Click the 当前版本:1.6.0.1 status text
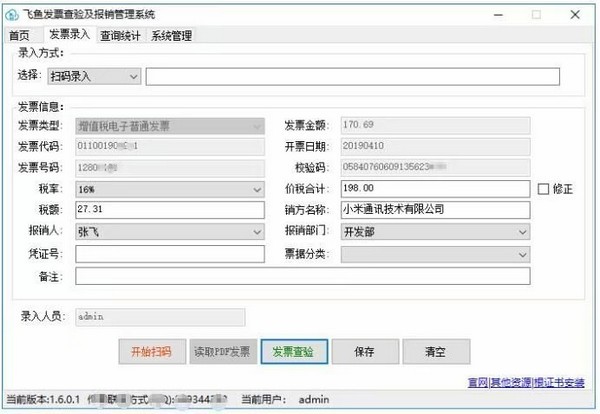 (43, 399)
